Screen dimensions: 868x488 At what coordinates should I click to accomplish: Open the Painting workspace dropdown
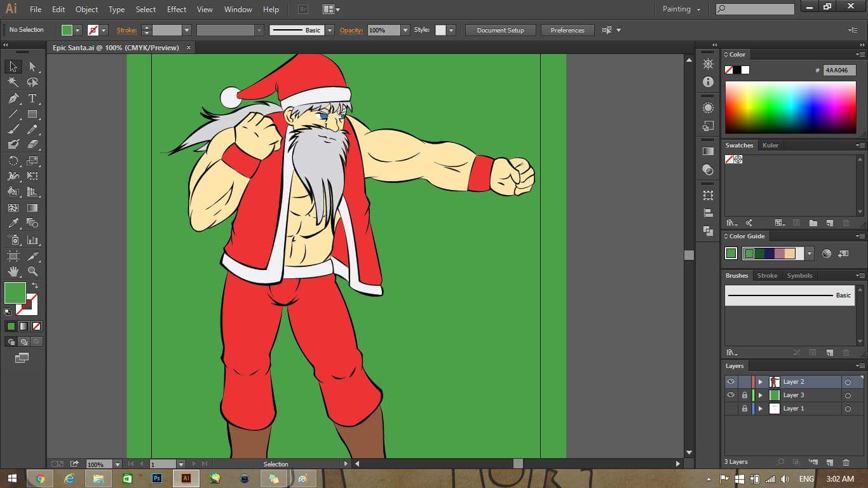point(681,9)
